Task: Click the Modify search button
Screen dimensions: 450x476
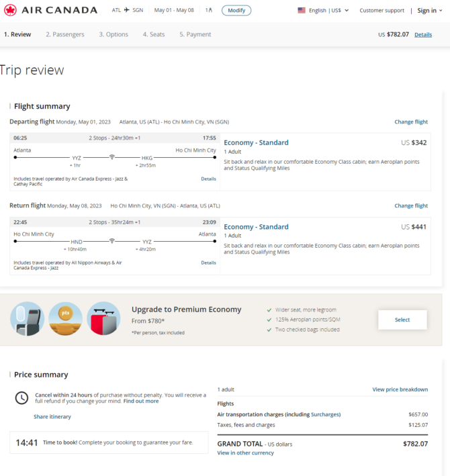Action: click(x=236, y=10)
